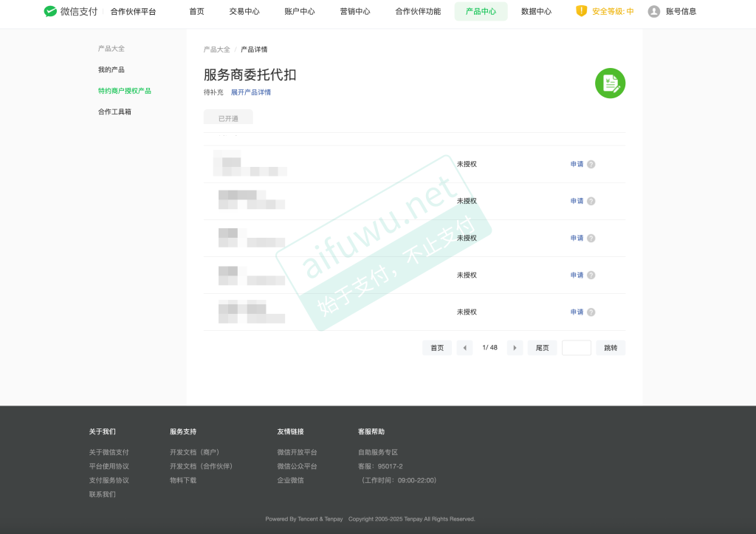Click the account avatar icon
756x534 pixels.
[x=654, y=12]
